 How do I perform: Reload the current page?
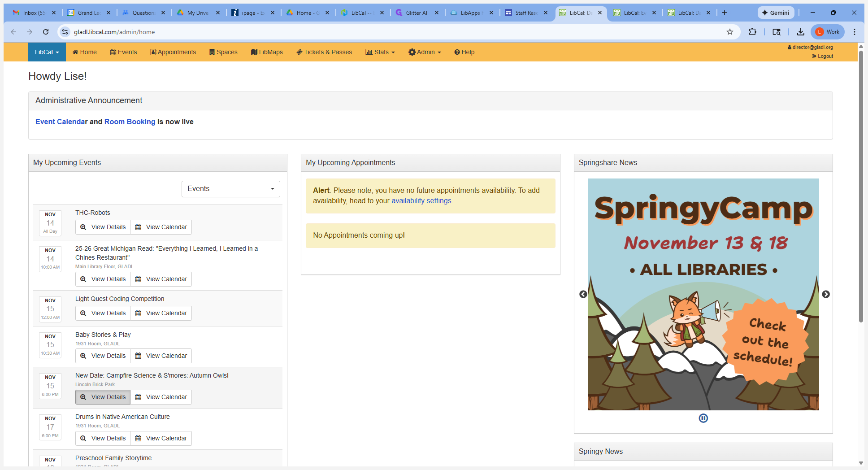click(46, 32)
